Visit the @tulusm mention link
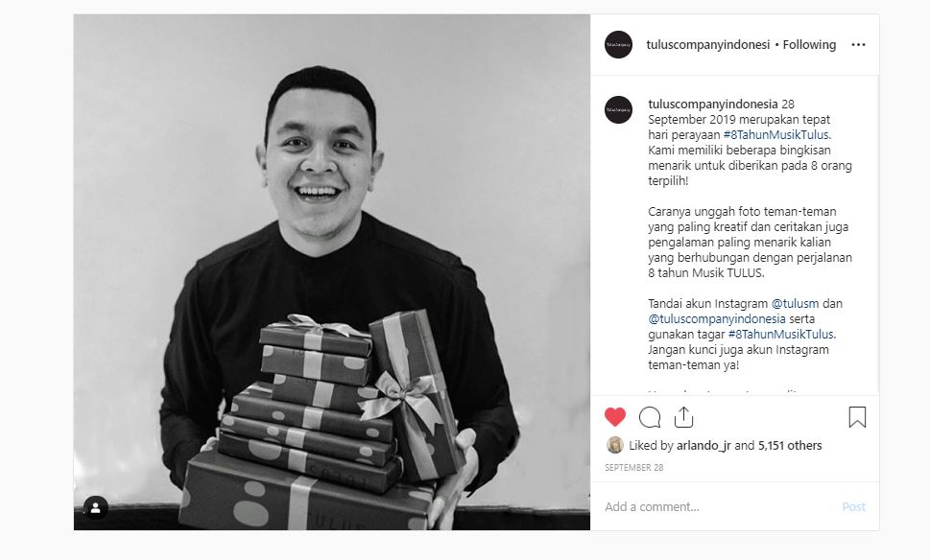This screenshot has height=560, width=930. click(x=795, y=303)
